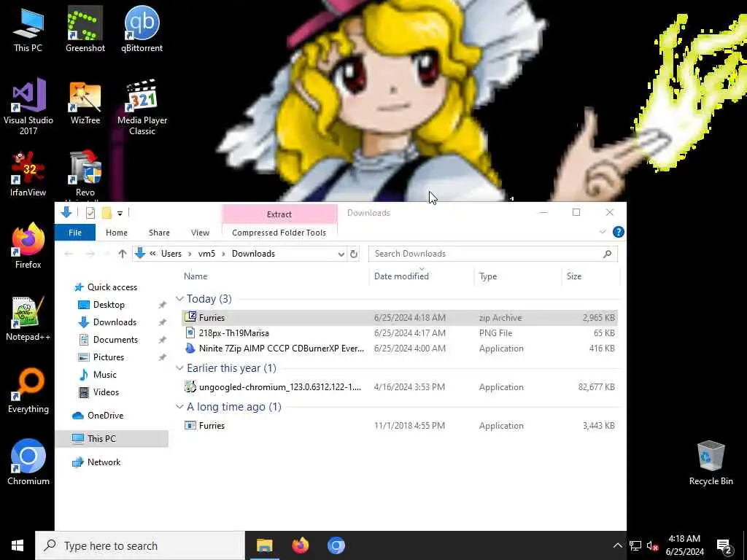Click Properties icon in quick access toolbar
This screenshot has width=747, height=560.
[90, 213]
